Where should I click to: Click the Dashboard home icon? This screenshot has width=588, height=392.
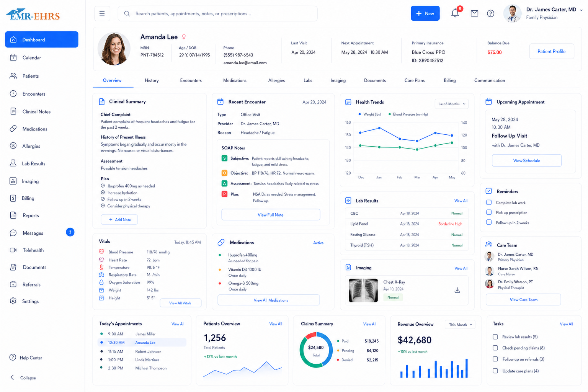click(13, 39)
